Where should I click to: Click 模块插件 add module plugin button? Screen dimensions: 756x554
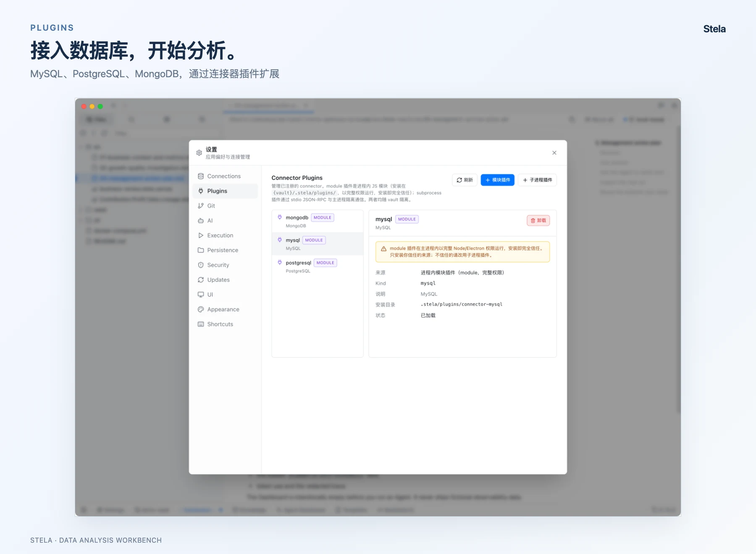(497, 180)
